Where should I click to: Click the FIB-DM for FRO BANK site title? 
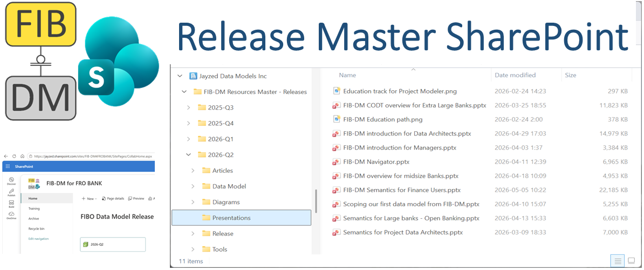tap(74, 183)
